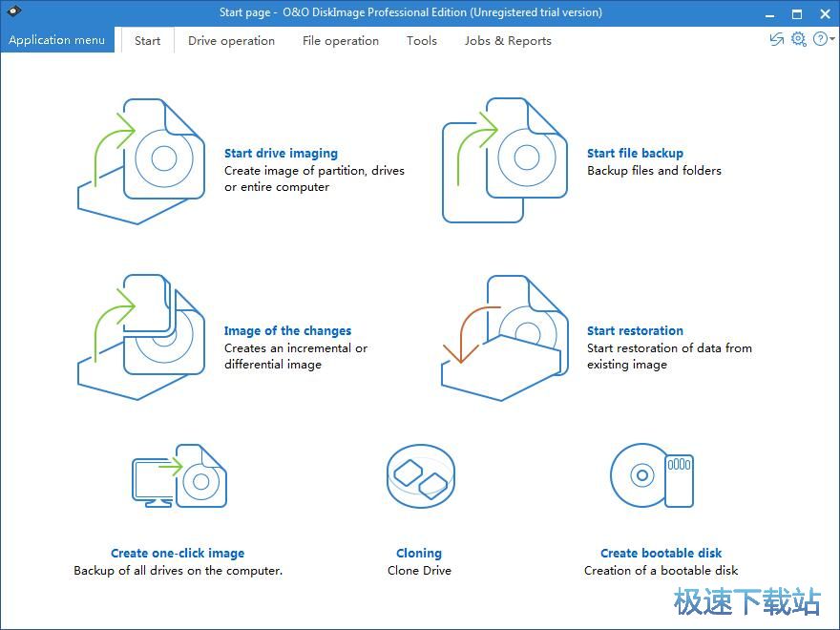Click the Create one-click image icon
The width and height of the screenshot is (840, 630).
[179, 475]
